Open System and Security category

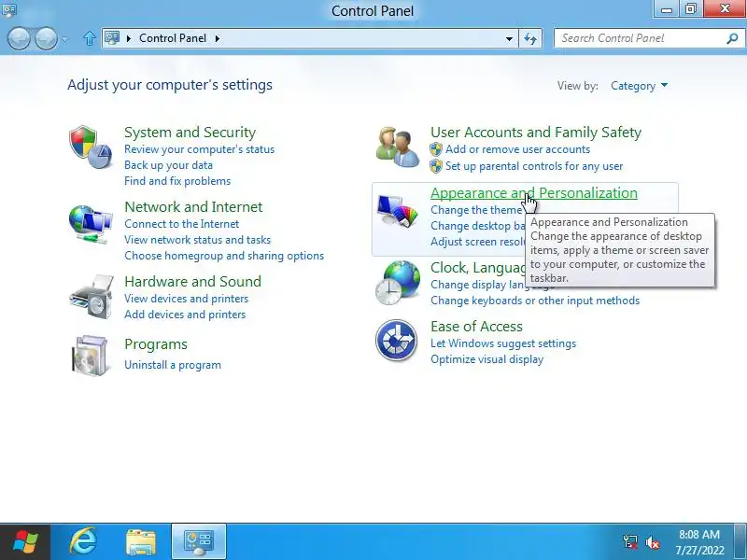(x=190, y=132)
